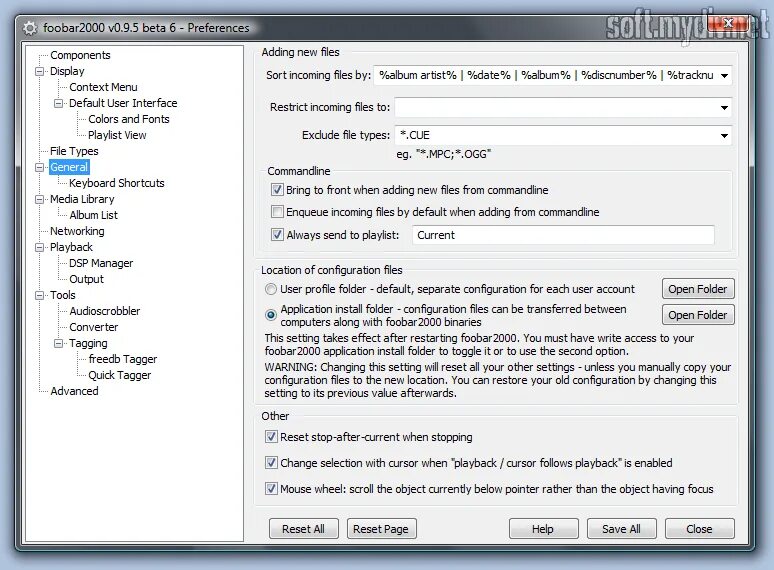Image resolution: width=774 pixels, height=570 pixels.
Task: Go to Advanced preferences
Action: [x=74, y=391]
